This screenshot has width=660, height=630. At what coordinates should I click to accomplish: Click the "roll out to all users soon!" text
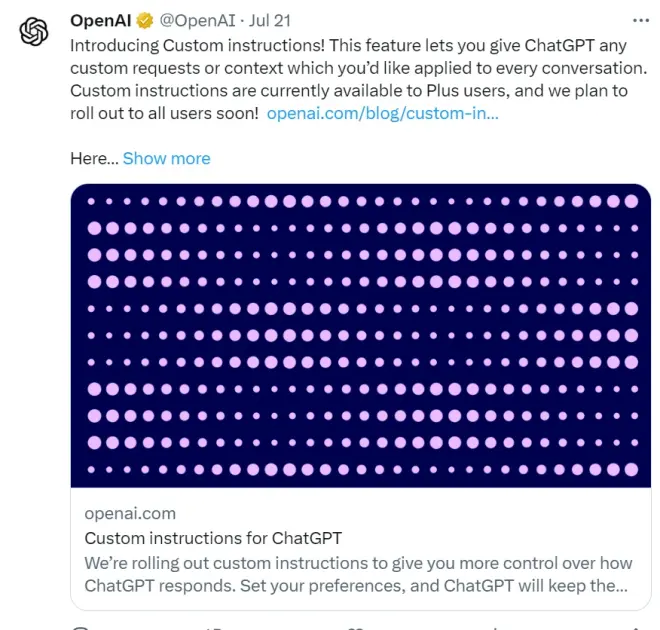point(165,113)
